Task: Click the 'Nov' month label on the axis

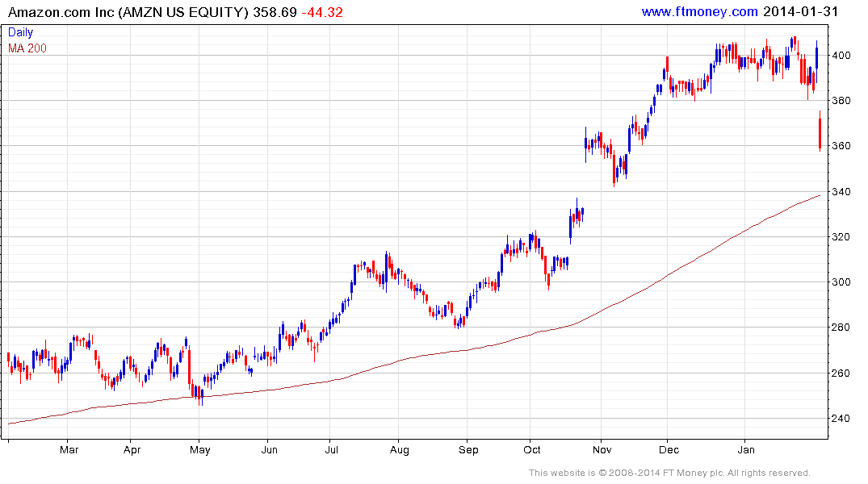Action: (x=602, y=449)
